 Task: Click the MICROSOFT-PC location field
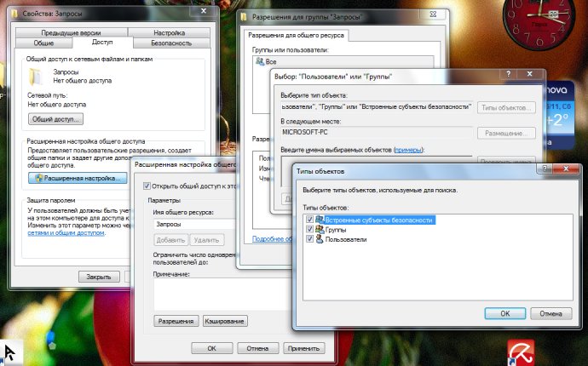tap(376, 132)
